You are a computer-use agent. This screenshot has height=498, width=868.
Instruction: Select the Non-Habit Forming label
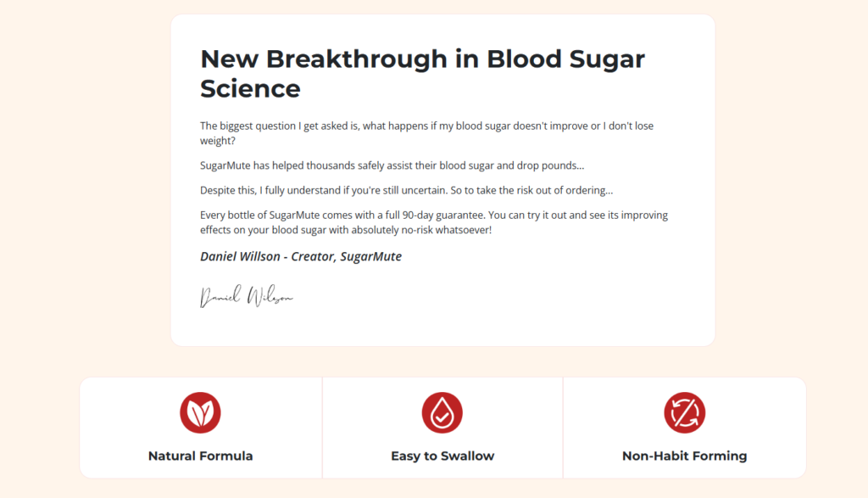[684, 456]
